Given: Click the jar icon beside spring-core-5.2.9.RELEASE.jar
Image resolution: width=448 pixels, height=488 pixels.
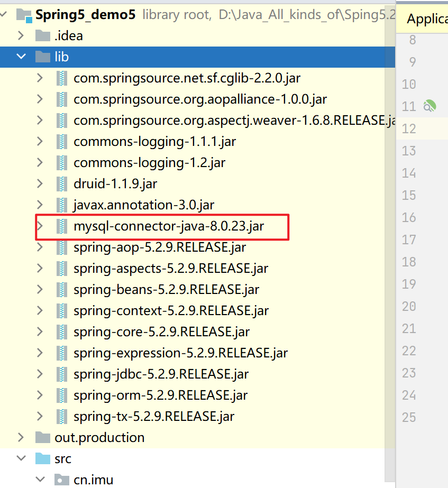Looking at the screenshot, I should (x=62, y=332).
